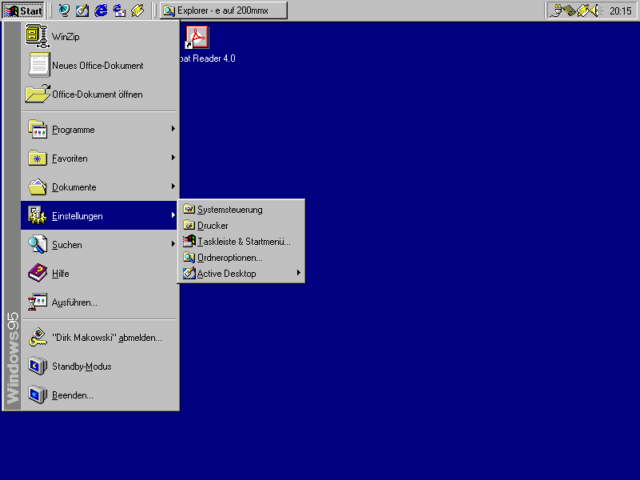Open the Favoriten submenu

pyautogui.click(x=100, y=158)
